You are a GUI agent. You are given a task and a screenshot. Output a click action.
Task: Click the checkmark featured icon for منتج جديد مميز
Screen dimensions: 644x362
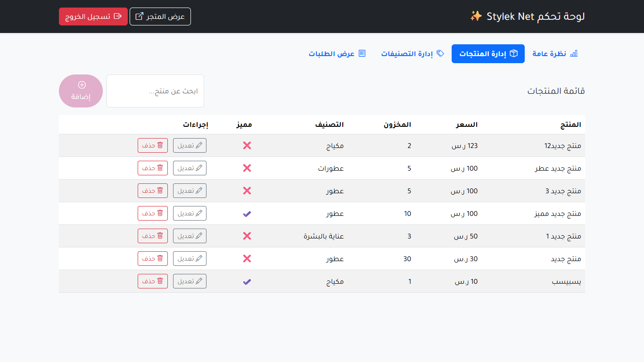click(247, 214)
